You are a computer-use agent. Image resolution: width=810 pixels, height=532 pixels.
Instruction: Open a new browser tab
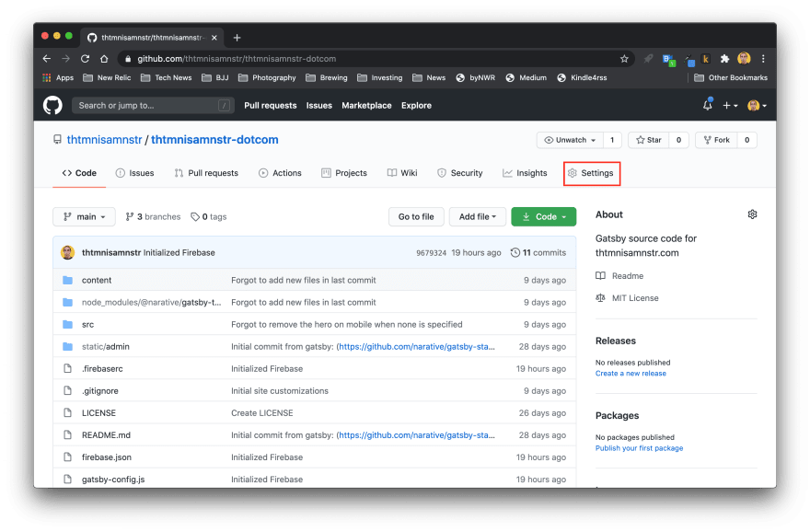point(237,38)
